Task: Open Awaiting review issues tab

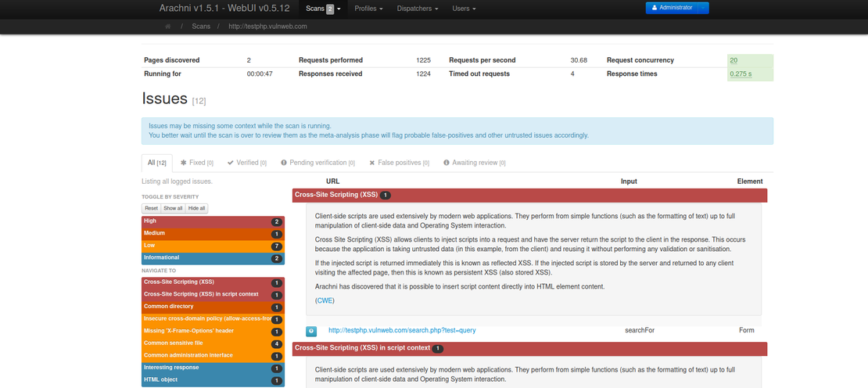Action: pos(474,163)
